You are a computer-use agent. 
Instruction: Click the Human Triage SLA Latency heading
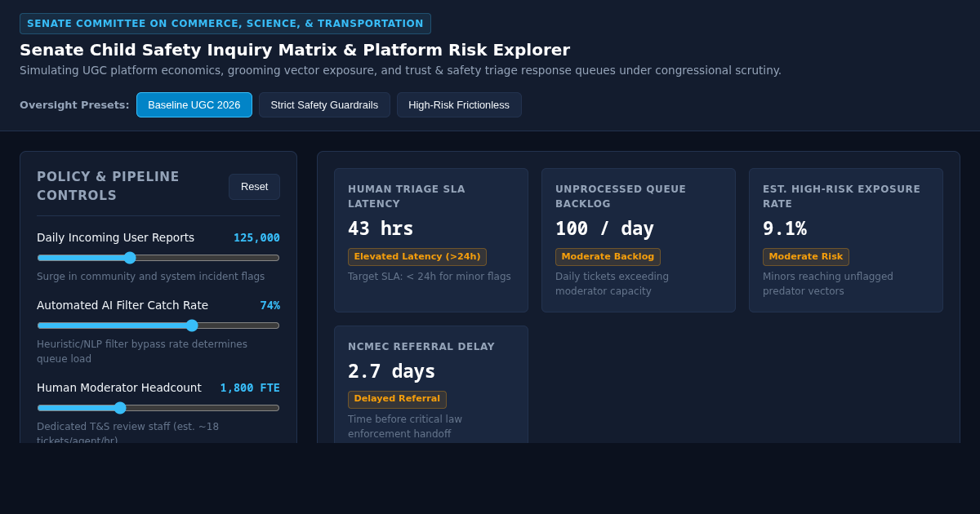(407, 197)
